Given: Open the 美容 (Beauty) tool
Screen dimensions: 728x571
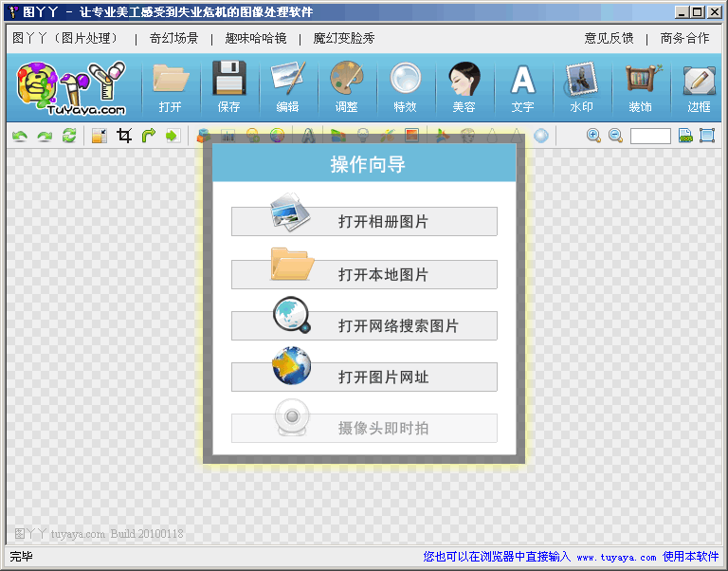Looking at the screenshot, I should pos(464,87).
